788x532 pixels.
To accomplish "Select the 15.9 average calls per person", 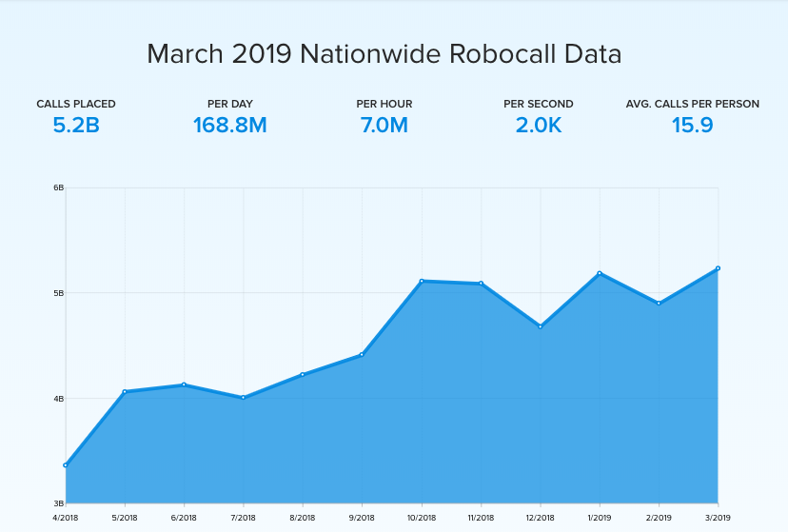I will [692, 125].
